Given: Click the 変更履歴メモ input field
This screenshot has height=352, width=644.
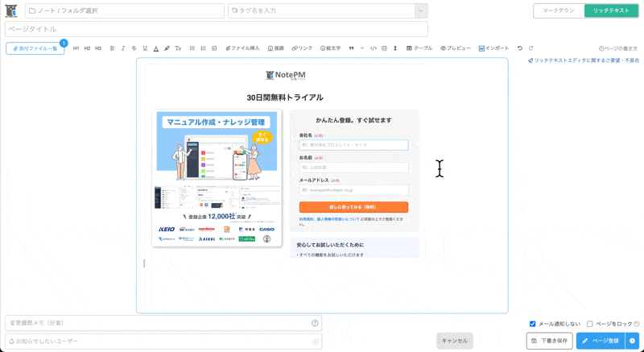Looking at the screenshot, I should (x=163, y=323).
